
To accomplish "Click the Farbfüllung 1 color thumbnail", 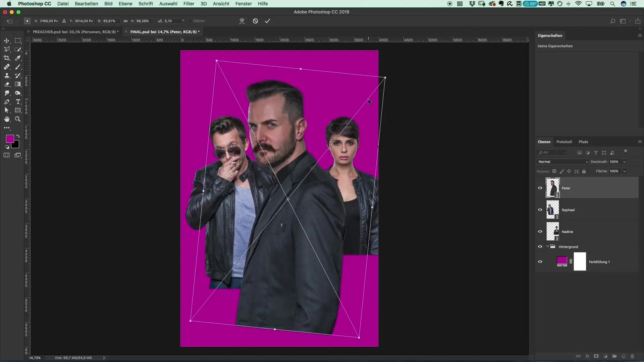I will (562, 261).
